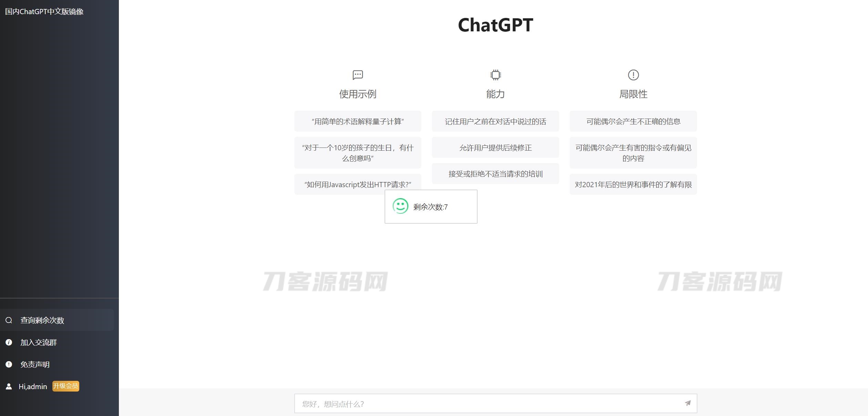Click the 升级会员 upgrade badge
The height and width of the screenshot is (416, 868).
pos(65,386)
